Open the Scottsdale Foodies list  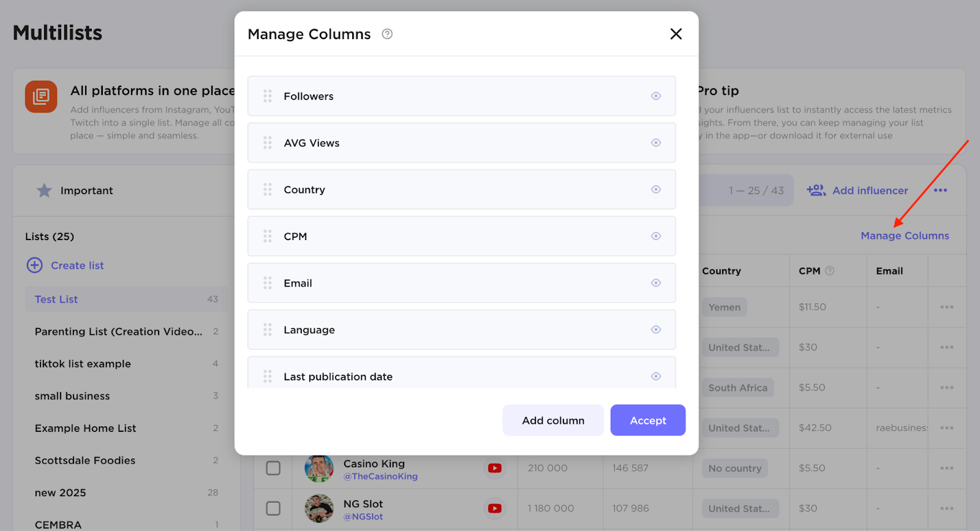85,461
